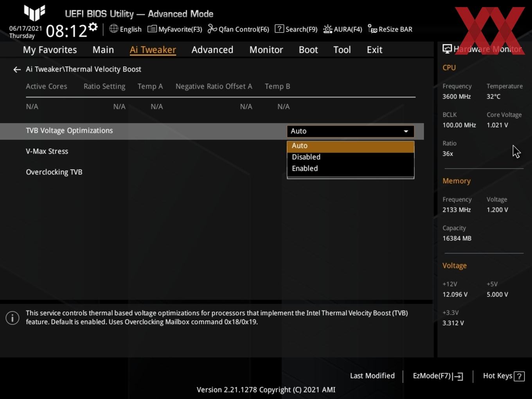
Task: Click the TUF logo at top left
Action: pos(34,13)
